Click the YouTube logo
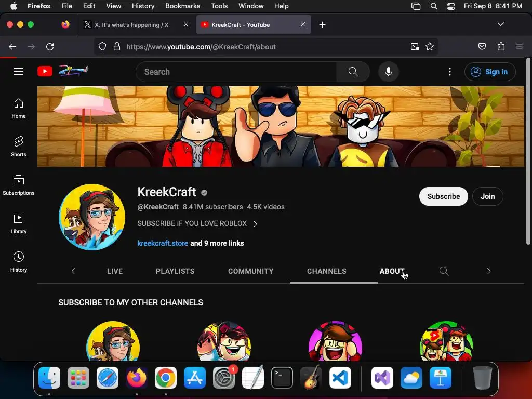The image size is (532, 399). coord(45,71)
